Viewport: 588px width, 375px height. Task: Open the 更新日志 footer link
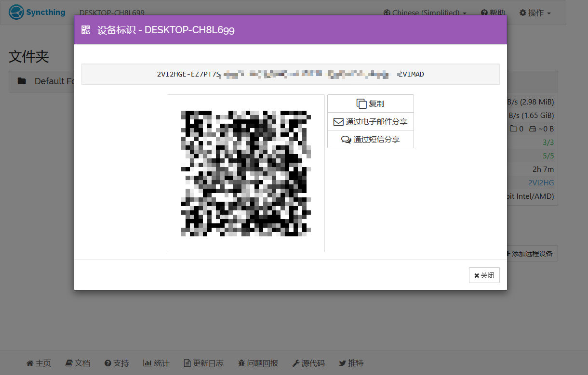click(203, 363)
